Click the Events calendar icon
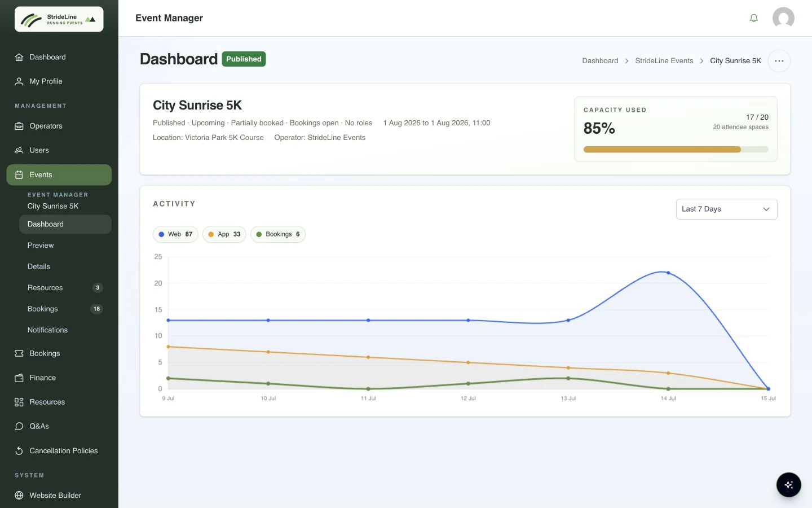The height and width of the screenshot is (508, 812). [19, 175]
